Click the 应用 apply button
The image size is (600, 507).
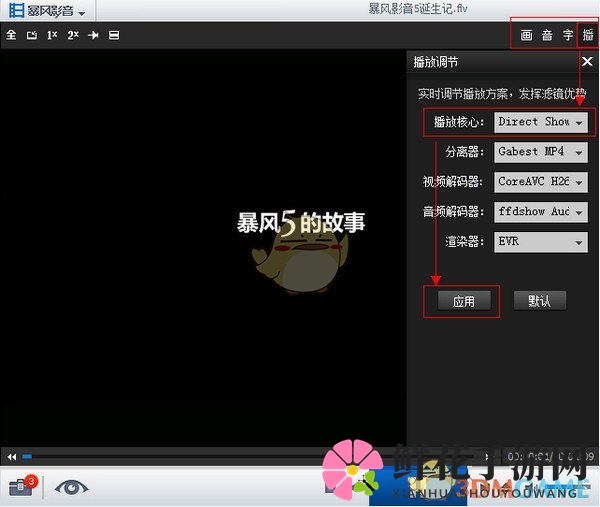click(464, 301)
